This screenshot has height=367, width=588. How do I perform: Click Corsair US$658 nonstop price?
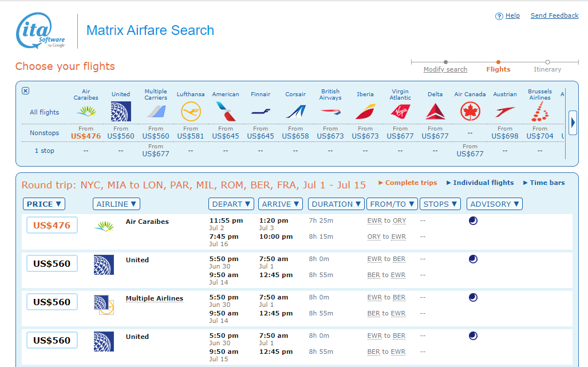(x=295, y=136)
